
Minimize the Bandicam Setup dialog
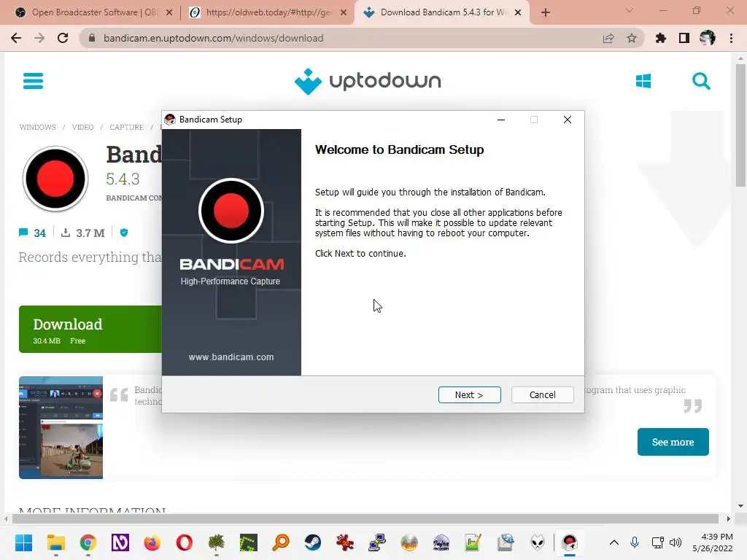pyautogui.click(x=500, y=120)
